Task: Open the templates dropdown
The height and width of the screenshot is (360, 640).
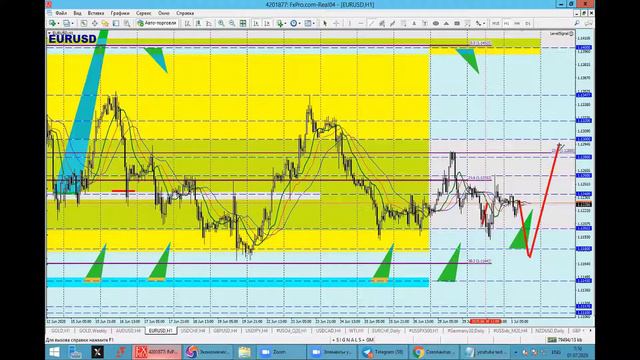Action: (x=309, y=23)
